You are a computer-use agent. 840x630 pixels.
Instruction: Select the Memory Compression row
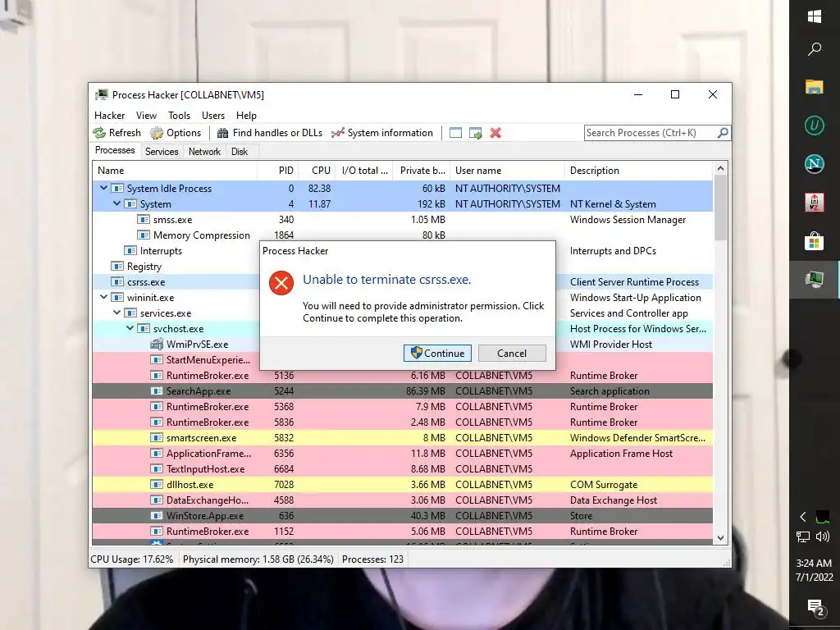[402, 235]
